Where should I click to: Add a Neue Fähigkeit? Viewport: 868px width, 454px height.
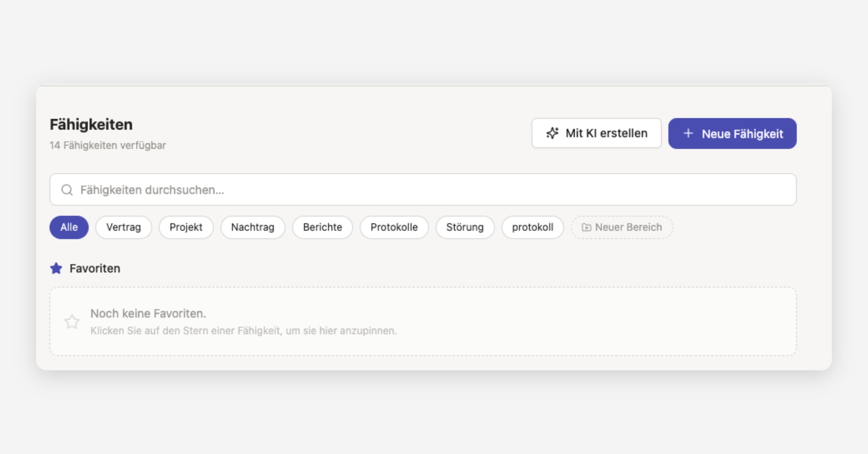click(732, 133)
